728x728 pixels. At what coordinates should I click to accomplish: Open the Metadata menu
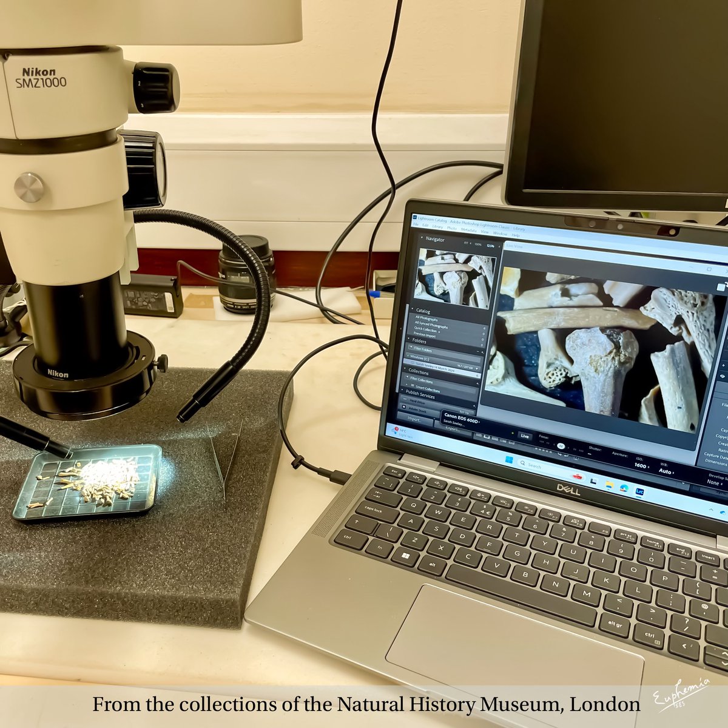pos(468,230)
